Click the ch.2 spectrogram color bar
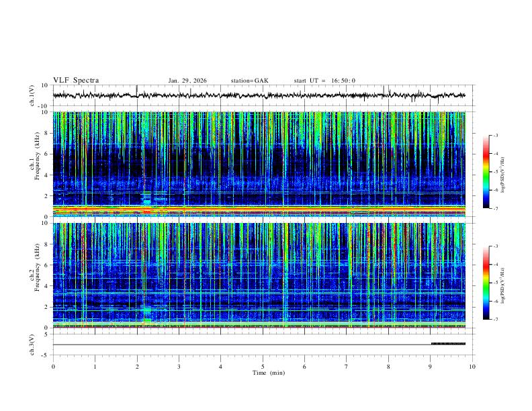Viewport: 532px width, 411px height. pos(486,283)
